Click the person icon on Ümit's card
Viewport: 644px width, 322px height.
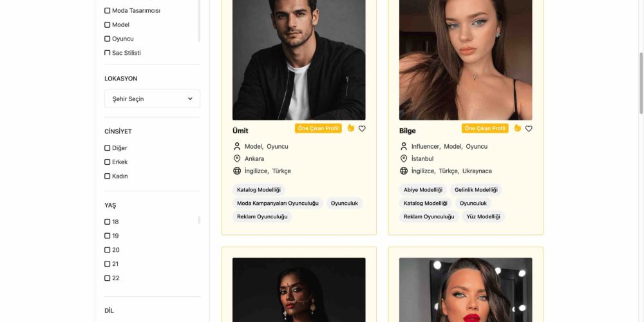coord(237,146)
